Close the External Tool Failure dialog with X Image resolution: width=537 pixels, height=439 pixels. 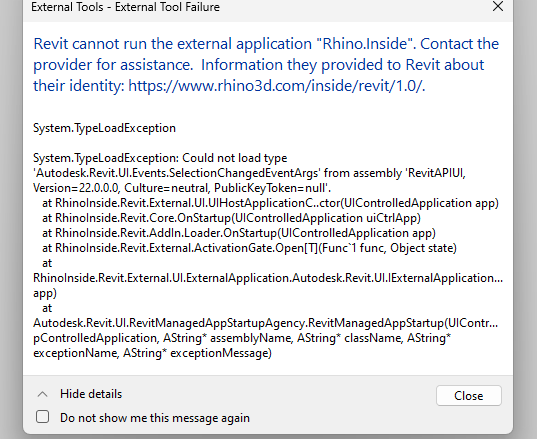(x=498, y=6)
